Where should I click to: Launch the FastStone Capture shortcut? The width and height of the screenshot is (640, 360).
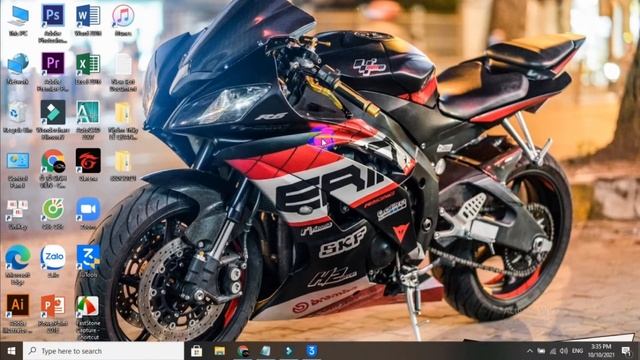click(88, 318)
